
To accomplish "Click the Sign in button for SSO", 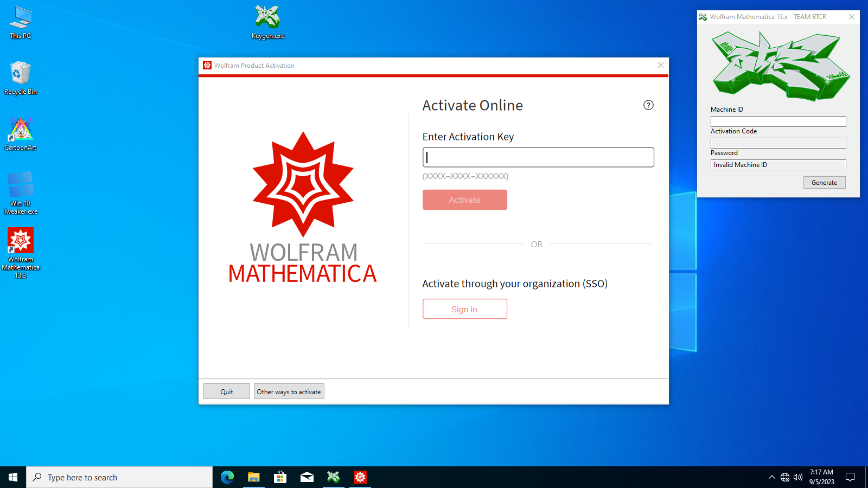I will [465, 309].
